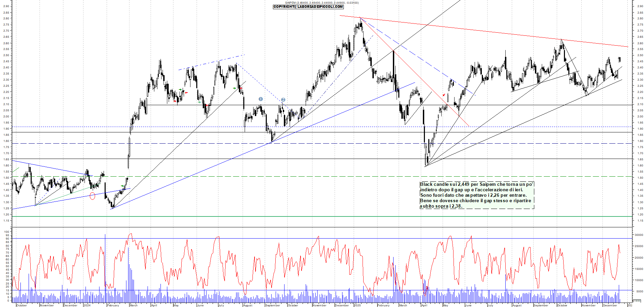Viewport: 644px width, 307px height.
Task: Click the teal arrow near the June 2024 dip
Action: 199,102
